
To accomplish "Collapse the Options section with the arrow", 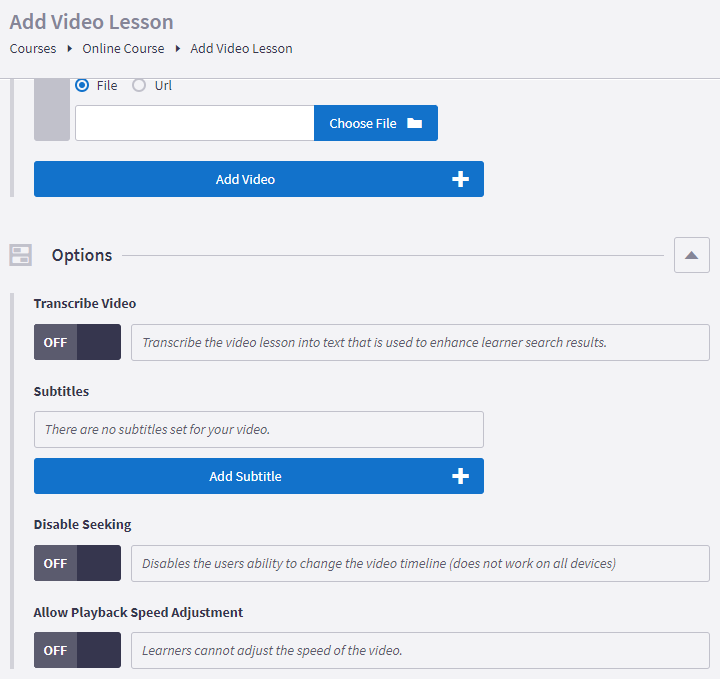I will click(691, 255).
